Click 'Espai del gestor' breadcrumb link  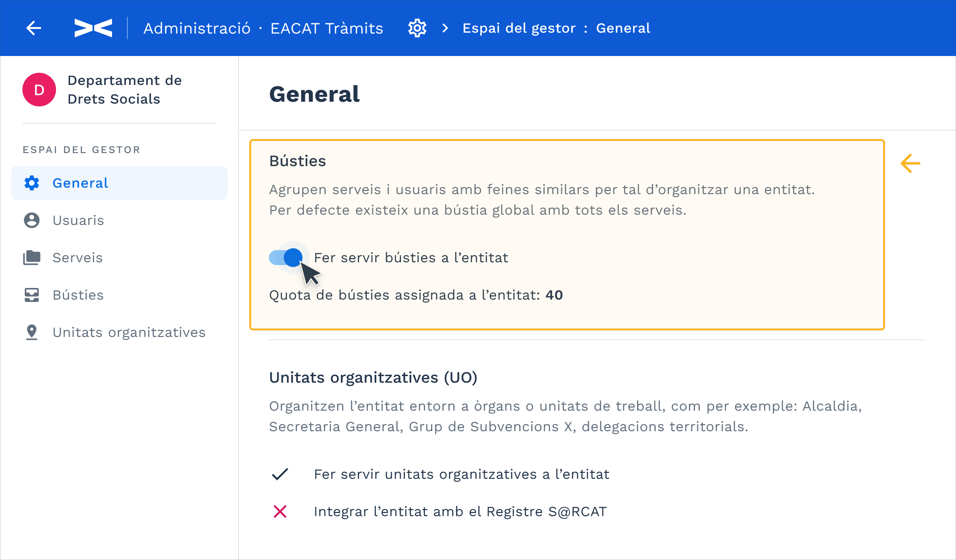[x=519, y=28]
